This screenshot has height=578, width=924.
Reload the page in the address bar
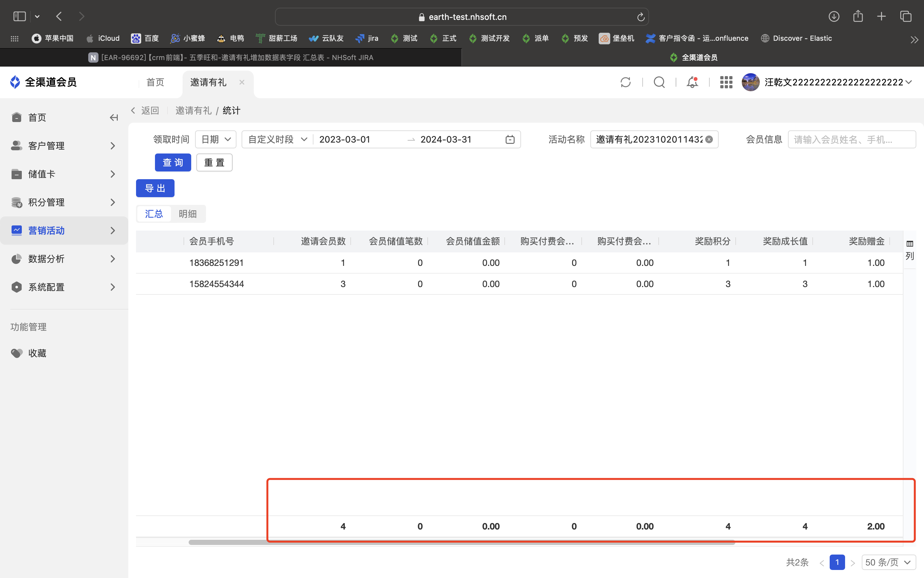coord(641,17)
